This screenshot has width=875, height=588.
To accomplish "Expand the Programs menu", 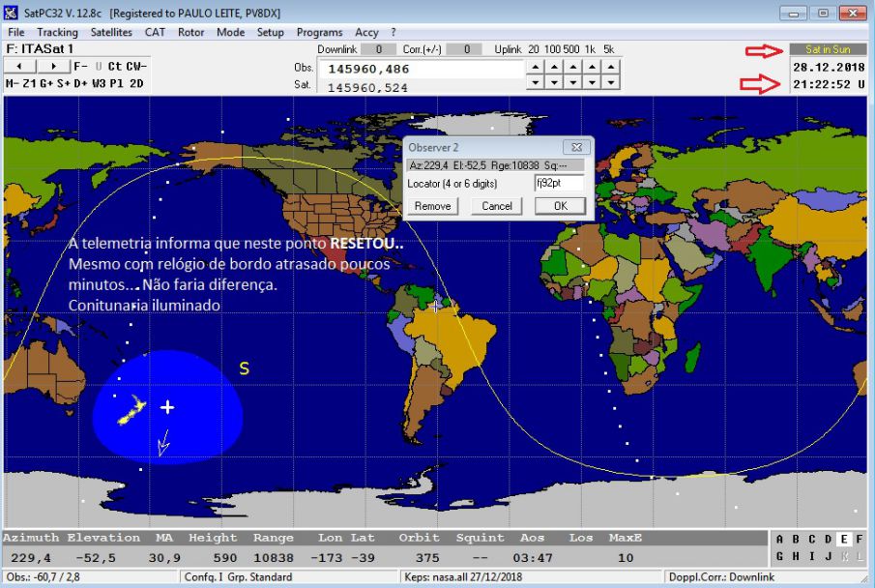I will 319,32.
